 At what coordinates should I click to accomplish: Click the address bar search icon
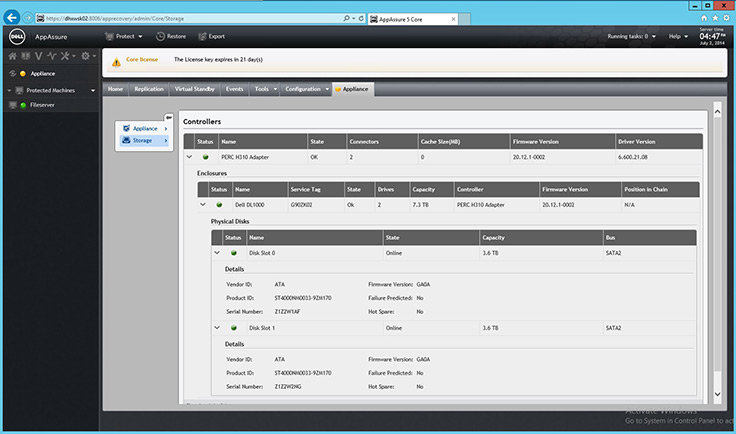[346, 18]
